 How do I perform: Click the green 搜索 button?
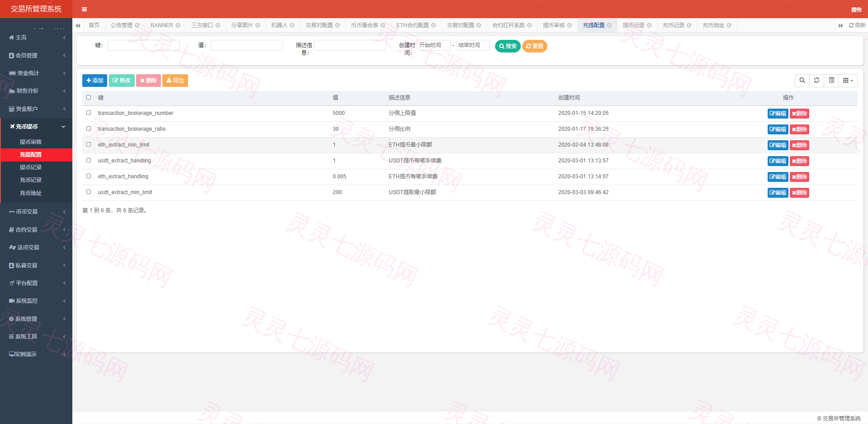[508, 46]
